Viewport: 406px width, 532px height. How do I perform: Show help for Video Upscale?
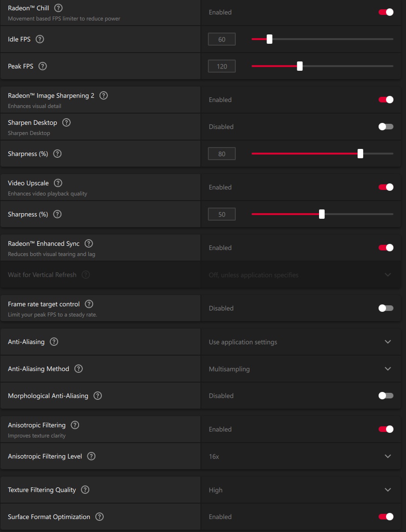click(58, 183)
